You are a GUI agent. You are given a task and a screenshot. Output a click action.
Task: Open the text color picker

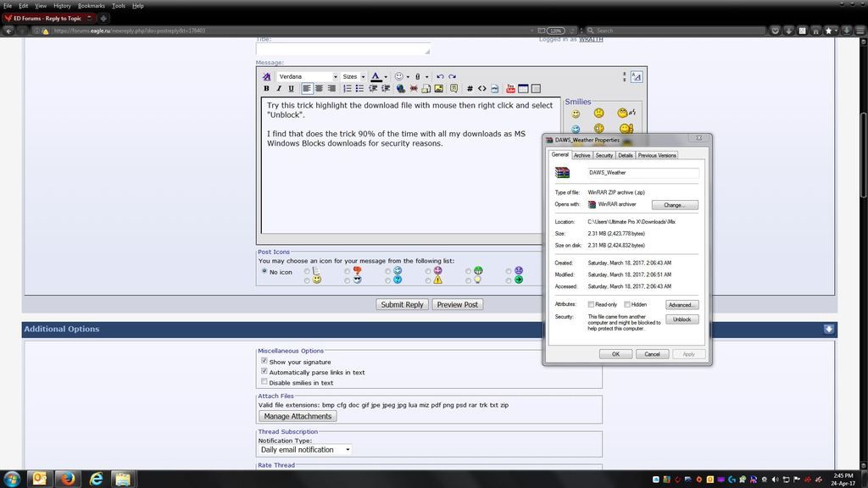point(376,76)
